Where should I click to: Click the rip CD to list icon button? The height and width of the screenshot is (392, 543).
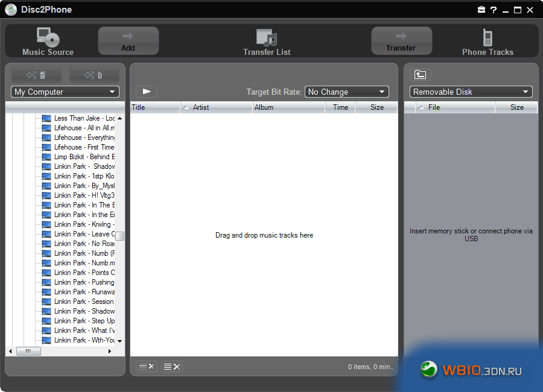click(x=36, y=75)
